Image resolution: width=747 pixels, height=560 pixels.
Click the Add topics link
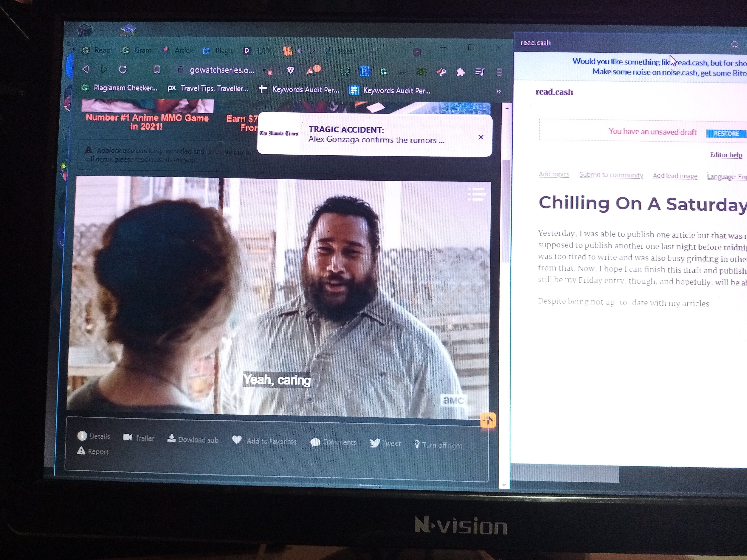[554, 174]
